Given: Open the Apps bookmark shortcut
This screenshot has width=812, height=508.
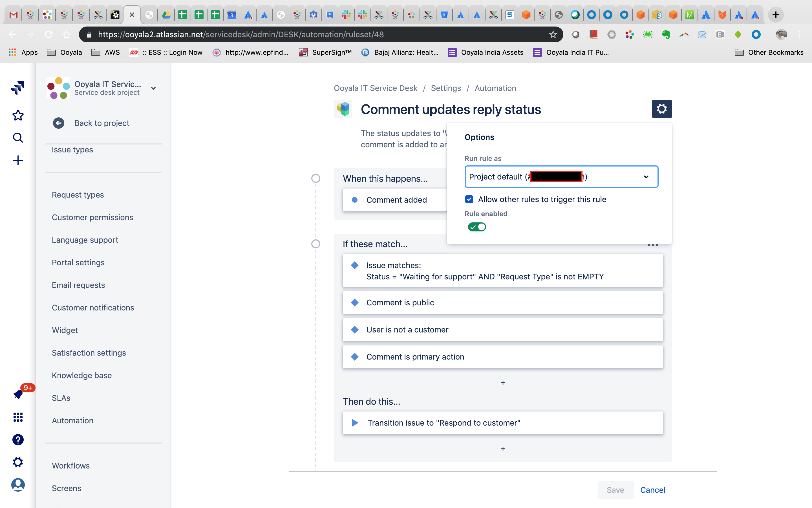Looking at the screenshot, I should 23,52.
